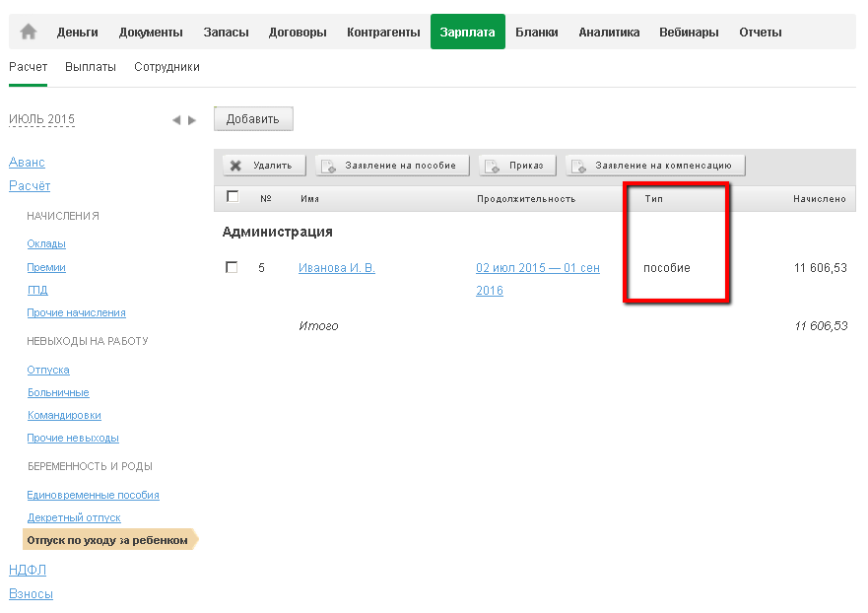Screen dimensions: 868x613
Task: Click the Добавить button
Action: coord(253,119)
